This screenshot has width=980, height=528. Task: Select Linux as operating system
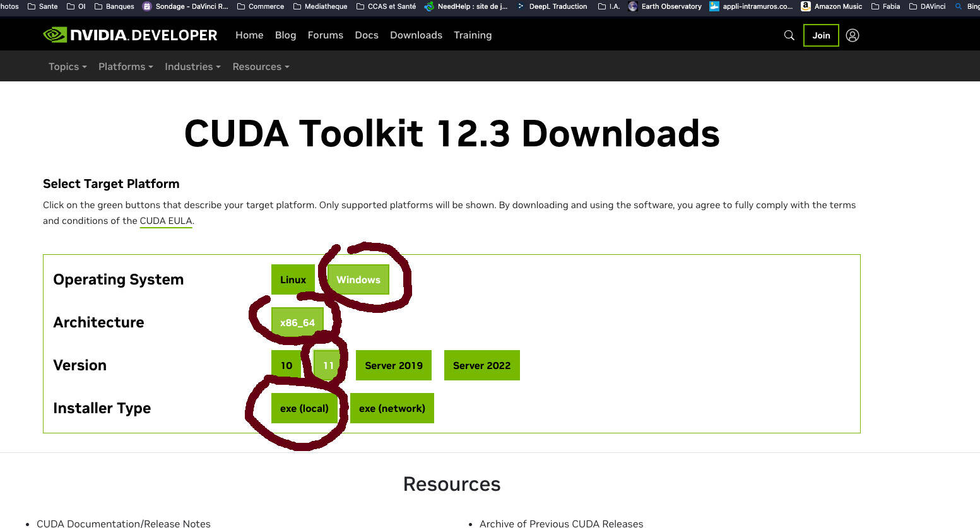click(293, 279)
